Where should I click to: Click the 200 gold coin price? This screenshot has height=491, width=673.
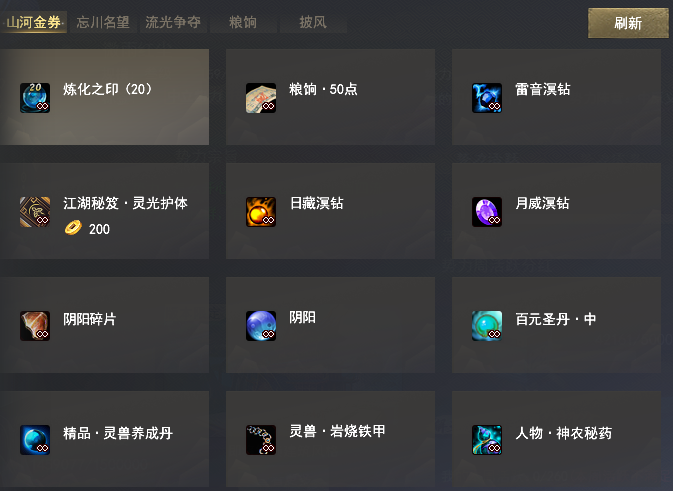tap(88, 228)
